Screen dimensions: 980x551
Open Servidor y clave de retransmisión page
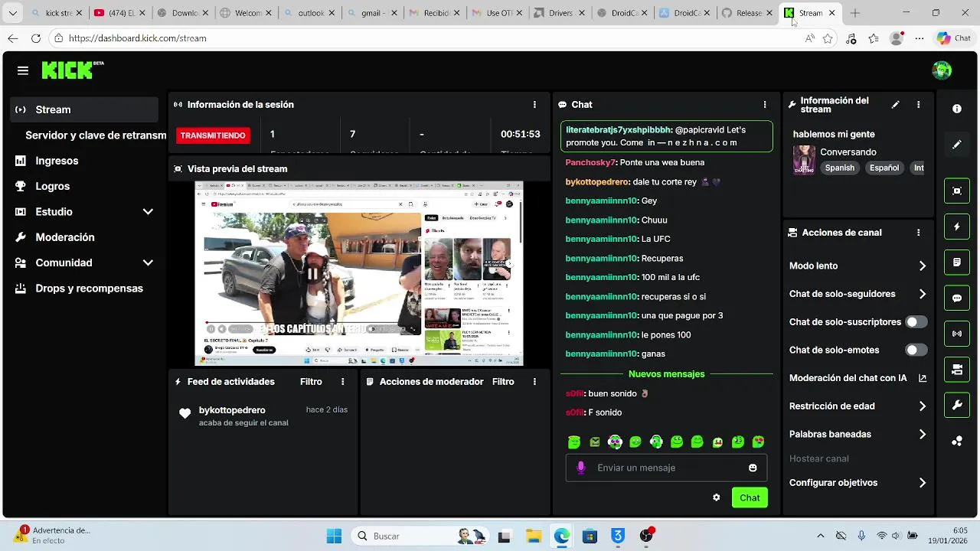[96, 135]
